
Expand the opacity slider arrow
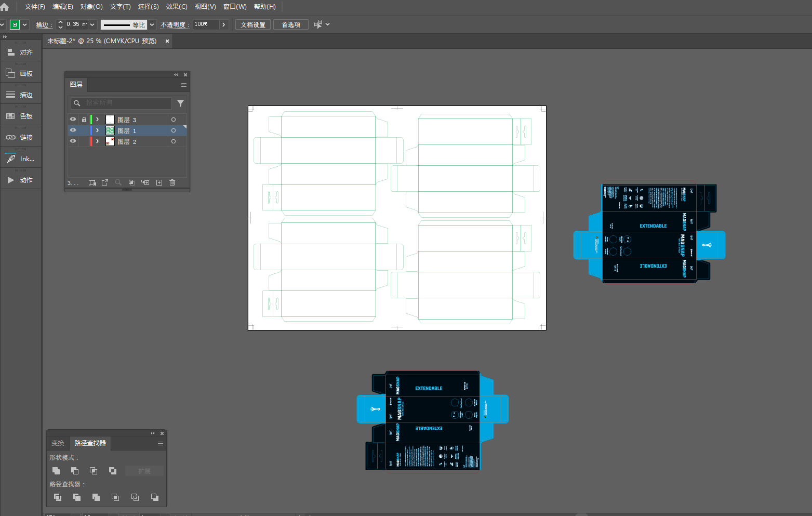pyautogui.click(x=224, y=24)
